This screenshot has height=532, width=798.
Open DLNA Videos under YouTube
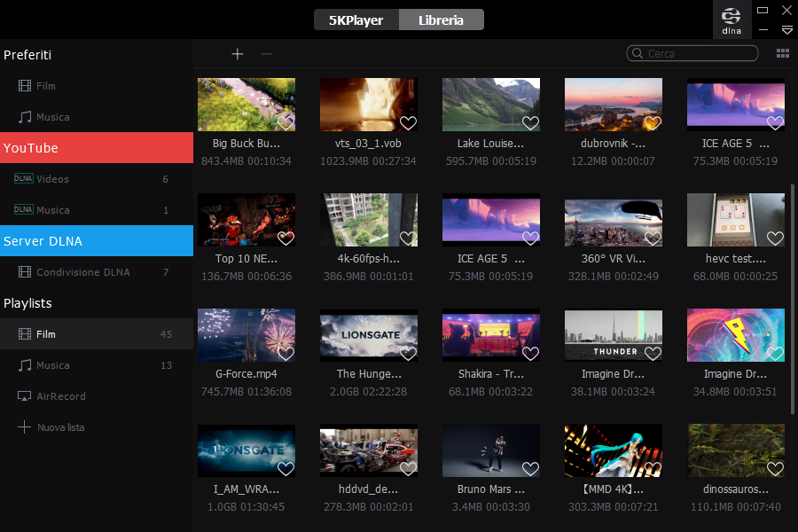pos(52,179)
